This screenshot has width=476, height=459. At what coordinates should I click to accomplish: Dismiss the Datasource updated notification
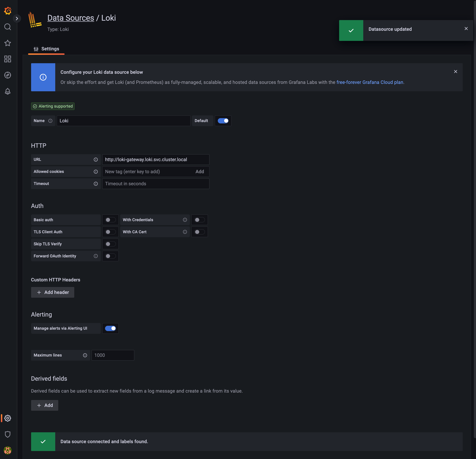tap(466, 28)
